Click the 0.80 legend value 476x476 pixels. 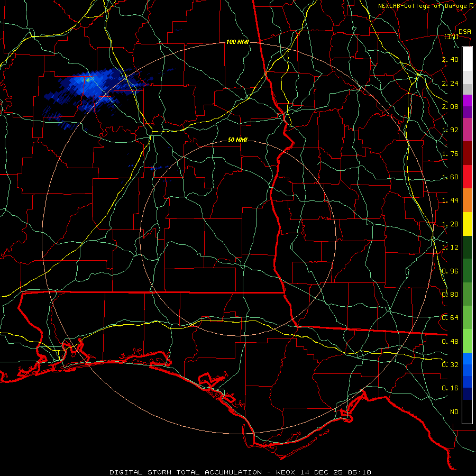click(x=450, y=295)
